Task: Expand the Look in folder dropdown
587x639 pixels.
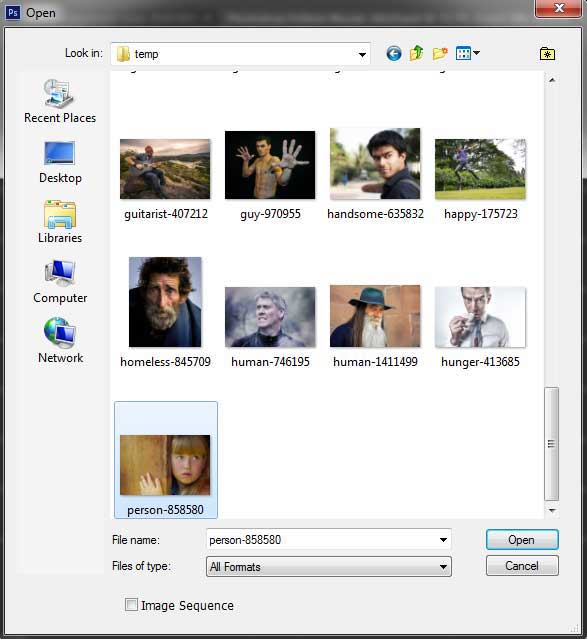Action: [x=362, y=54]
